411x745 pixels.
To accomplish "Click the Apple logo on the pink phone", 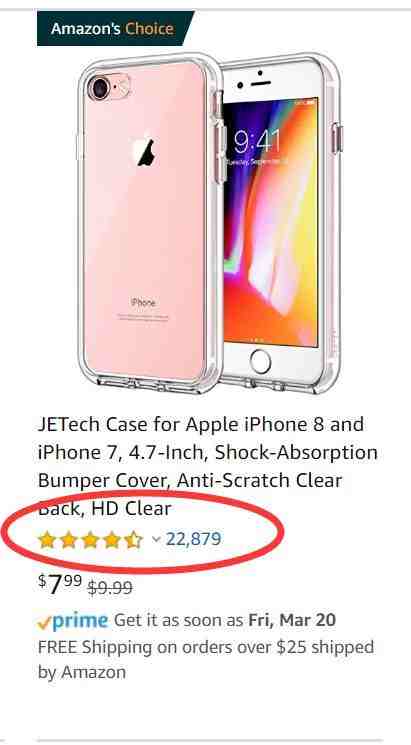I will [x=146, y=152].
